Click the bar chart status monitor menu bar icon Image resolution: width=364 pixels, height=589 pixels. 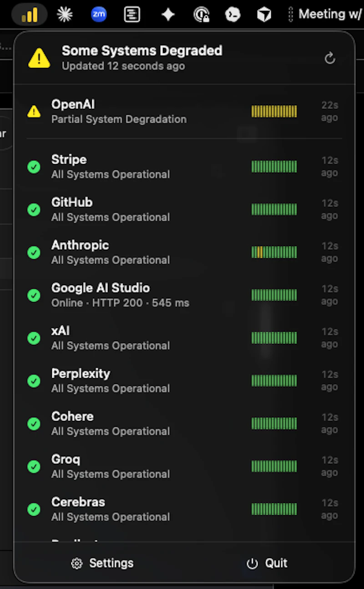coord(30,15)
